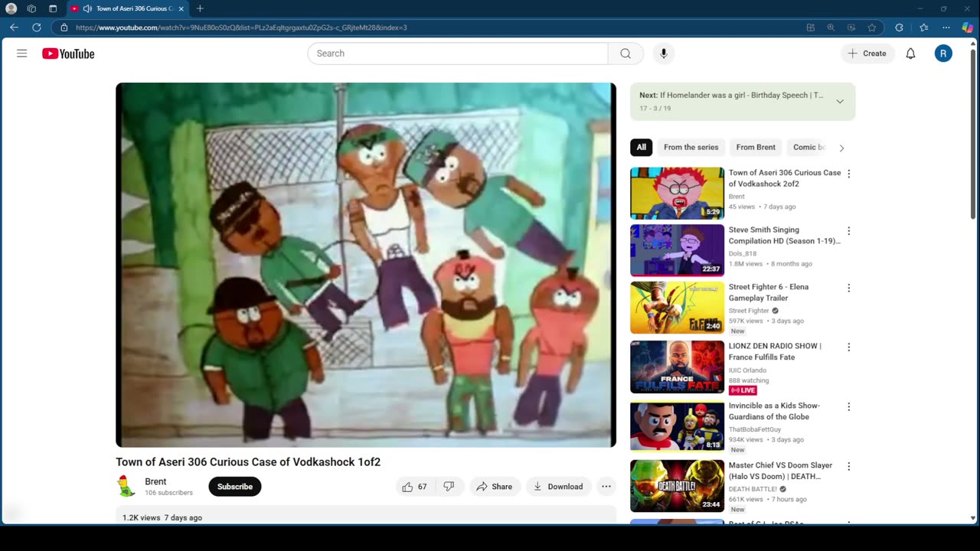Click Master Chief VS Doom Slayer title
This screenshot has height=551, width=980.
click(x=780, y=471)
